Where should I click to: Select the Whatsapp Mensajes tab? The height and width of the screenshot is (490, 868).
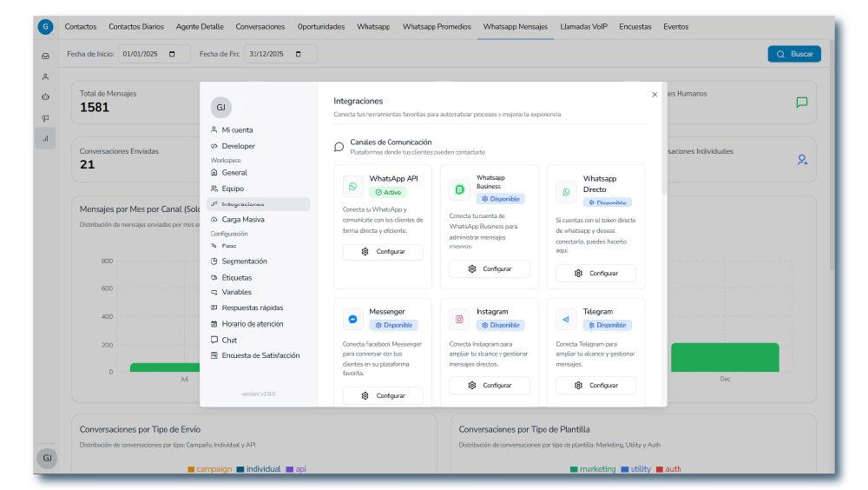[516, 27]
